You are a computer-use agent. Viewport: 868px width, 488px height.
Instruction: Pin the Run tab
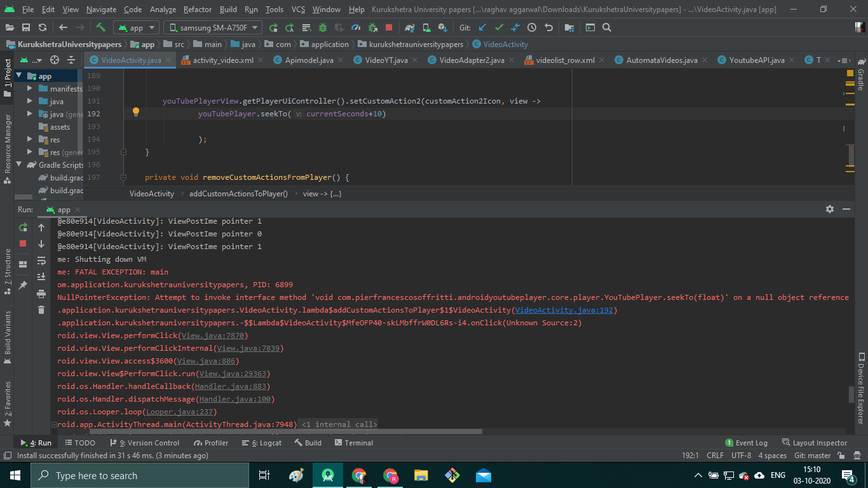tap(23, 285)
